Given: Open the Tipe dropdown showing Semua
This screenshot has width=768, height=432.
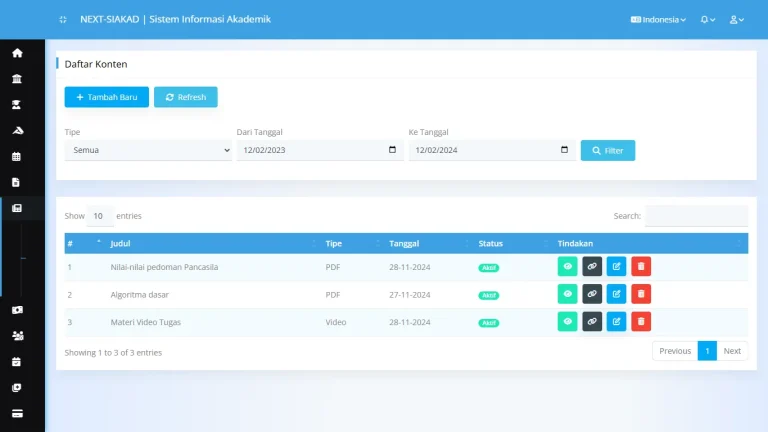Looking at the screenshot, I should click(148, 150).
